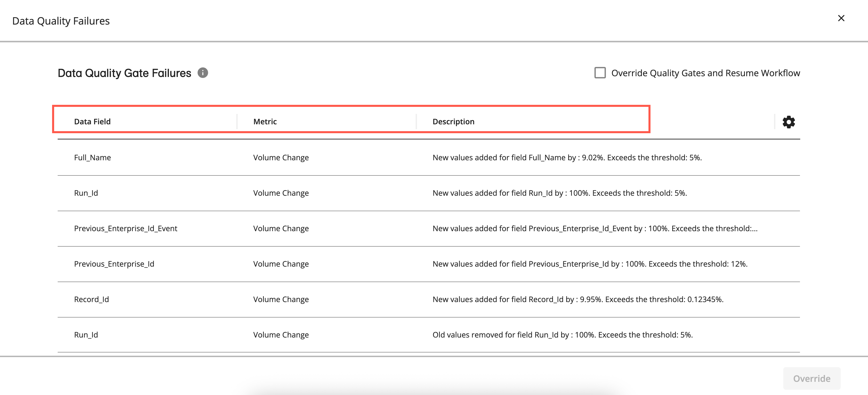
Task: Sort by Data Field column header
Action: (92, 122)
